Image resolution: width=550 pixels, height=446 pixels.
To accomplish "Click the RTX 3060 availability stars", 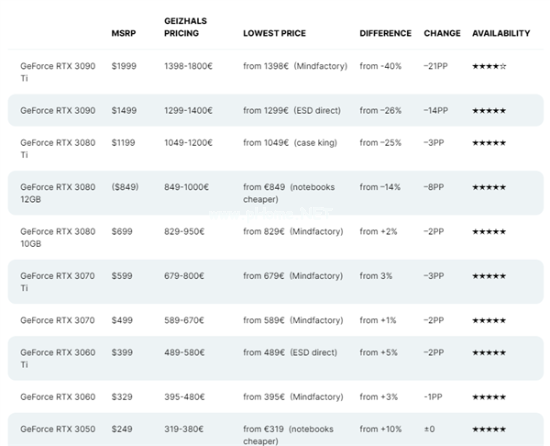I will (489, 397).
